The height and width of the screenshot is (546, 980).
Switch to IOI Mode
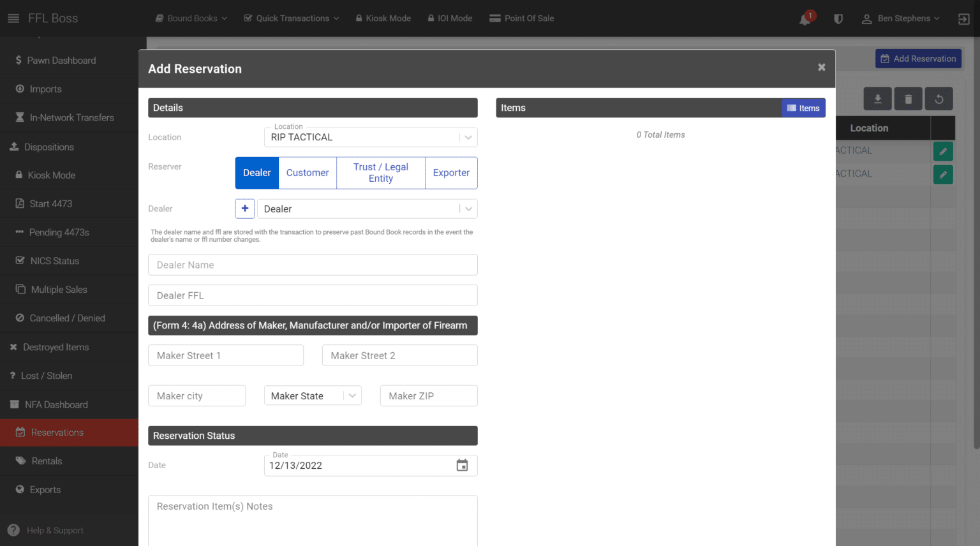[450, 18]
